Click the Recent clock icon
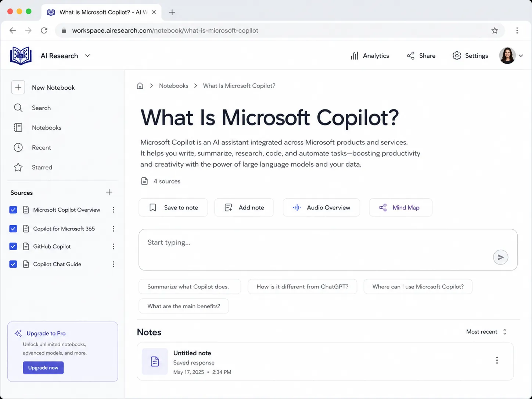The height and width of the screenshot is (399, 532). (x=18, y=147)
